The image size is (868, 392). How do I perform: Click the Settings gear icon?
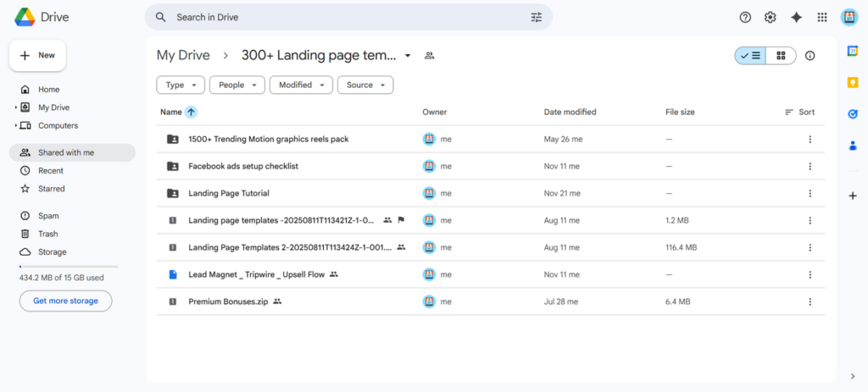[770, 17]
